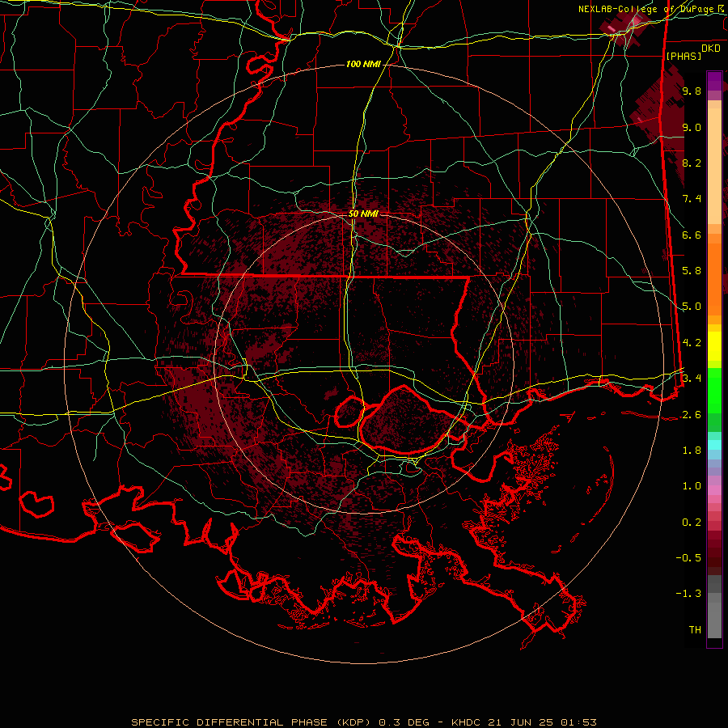Click the 3.4 value on the scale
Screen dimensions: 728x728
pyautogui.click(x=692, y=378)
